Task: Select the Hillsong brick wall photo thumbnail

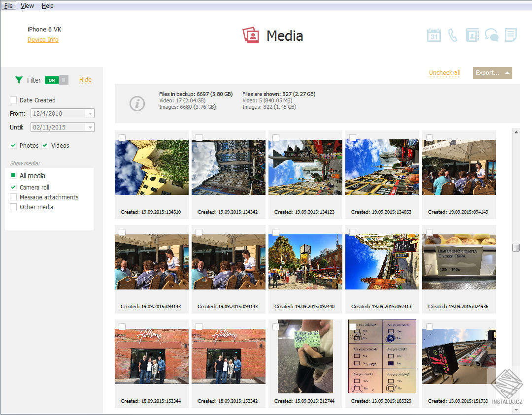Action: [x=151, y=356]
